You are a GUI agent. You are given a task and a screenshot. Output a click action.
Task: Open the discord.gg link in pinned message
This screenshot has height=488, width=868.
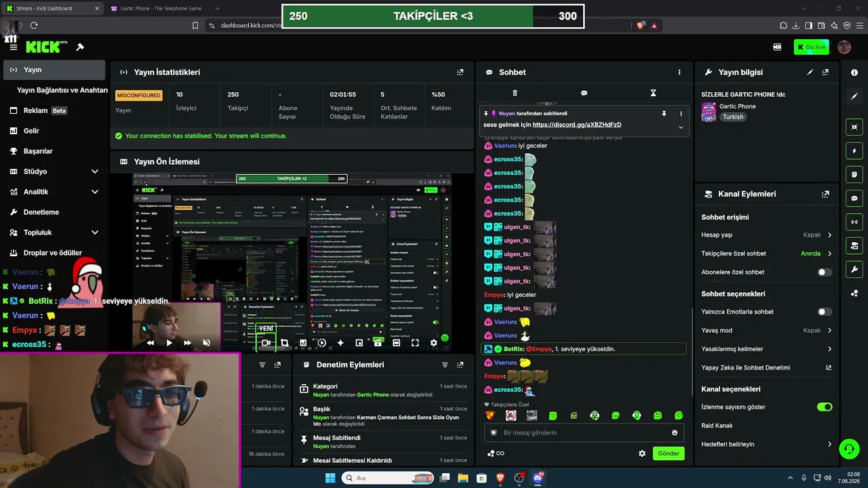point(577,125)
